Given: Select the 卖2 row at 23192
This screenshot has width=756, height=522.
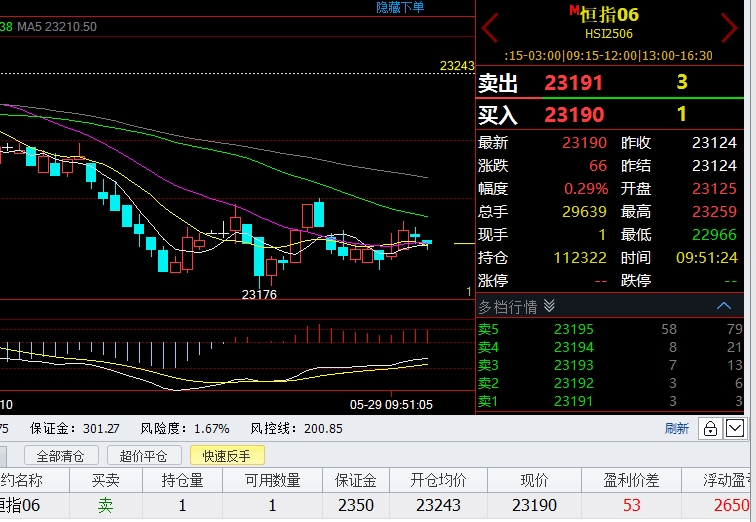Looking at the screenshot, I should (x=610, y=383).
